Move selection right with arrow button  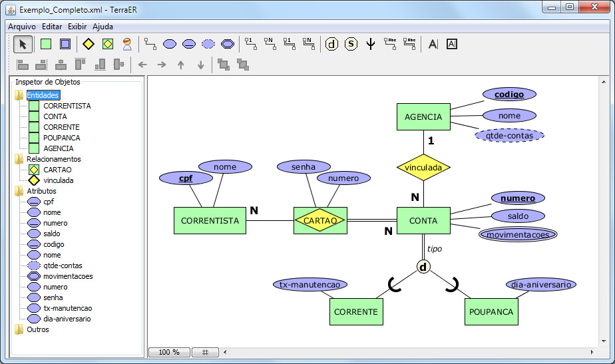pyautogui.click(x=162, y=65)
